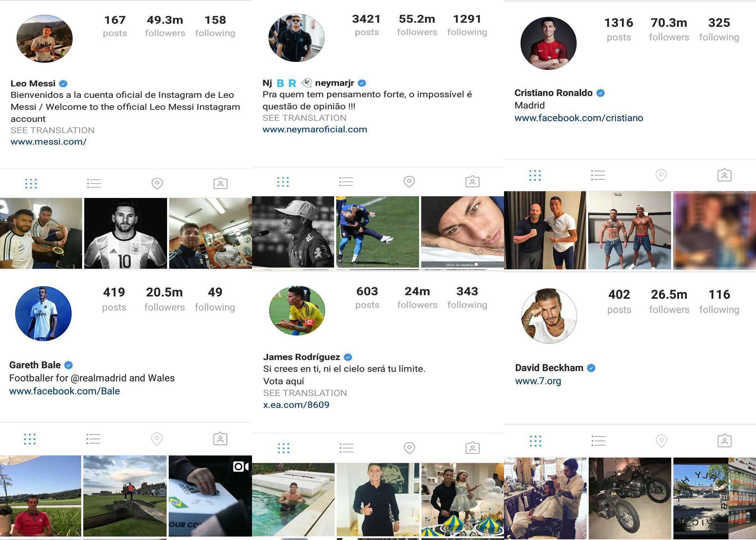Switch Neymar's profile to list view

pos(346,182)
